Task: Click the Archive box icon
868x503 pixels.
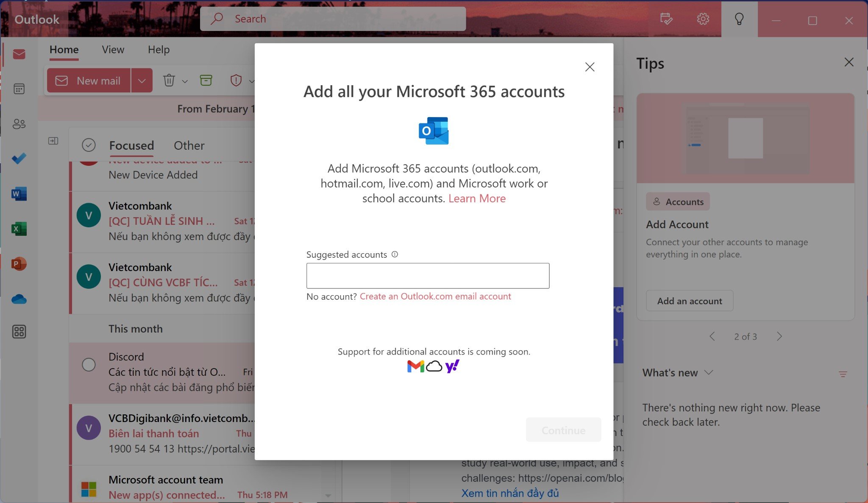Action: (206, 80)
